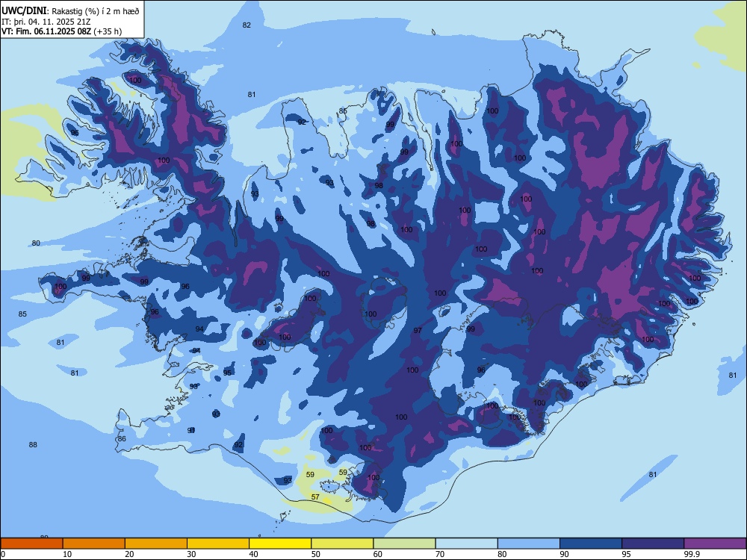Click the 'IT: þri. 04. 11. 2025 21Z' line
The image size is (747, 560).
click(46, 22)
